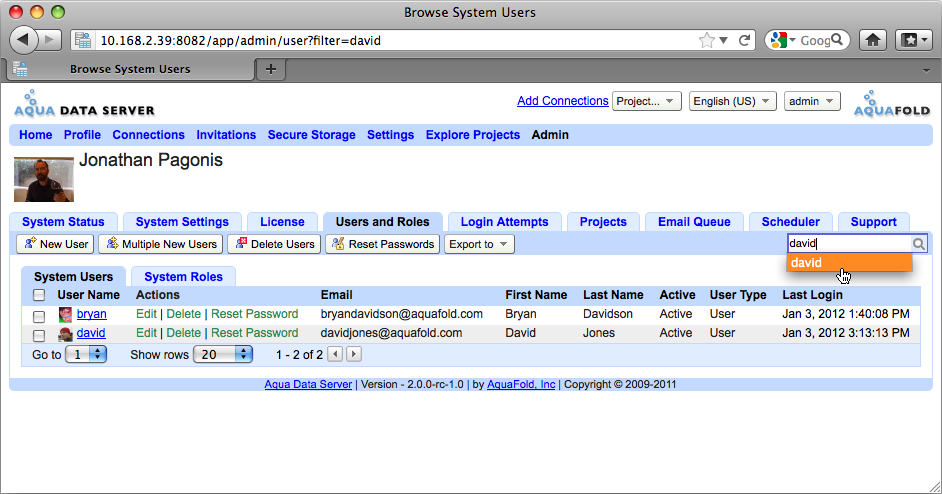Open the Explore Projects menu item
942x494 pixels.
[473, 135]
